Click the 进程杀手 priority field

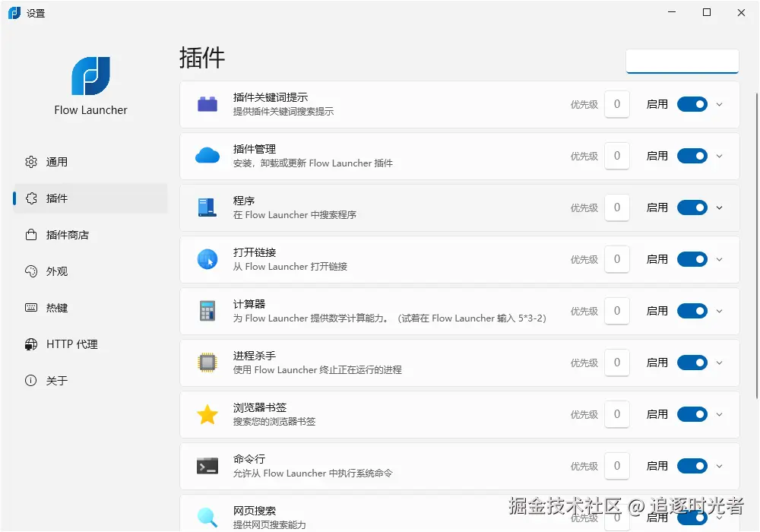coord(617,363)
